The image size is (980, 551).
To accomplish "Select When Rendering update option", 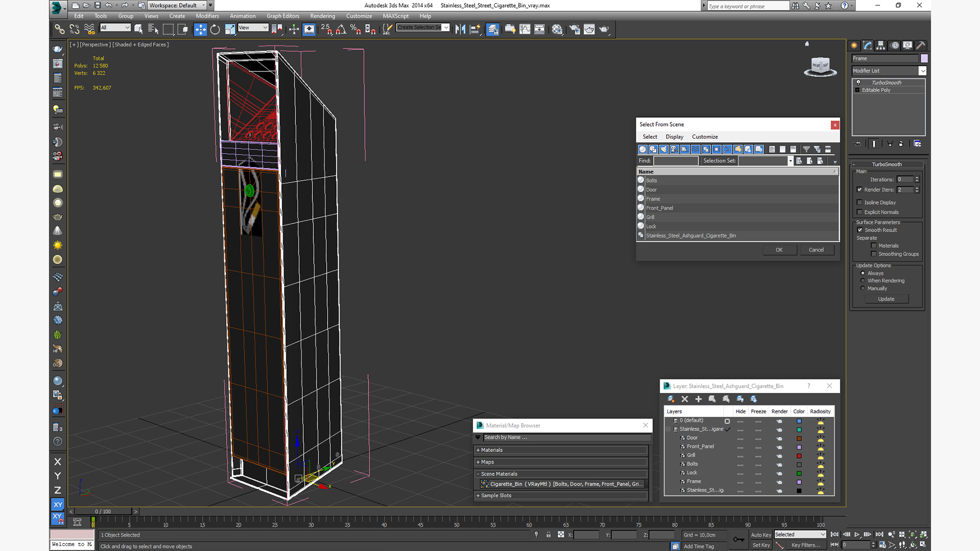I will (863, 281).
